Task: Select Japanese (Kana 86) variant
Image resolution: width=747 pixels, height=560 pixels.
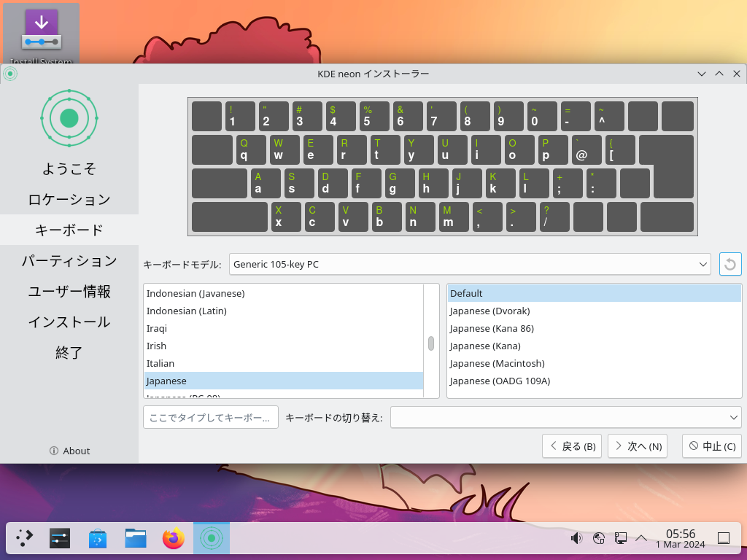Action: click(x=594, y=329)
